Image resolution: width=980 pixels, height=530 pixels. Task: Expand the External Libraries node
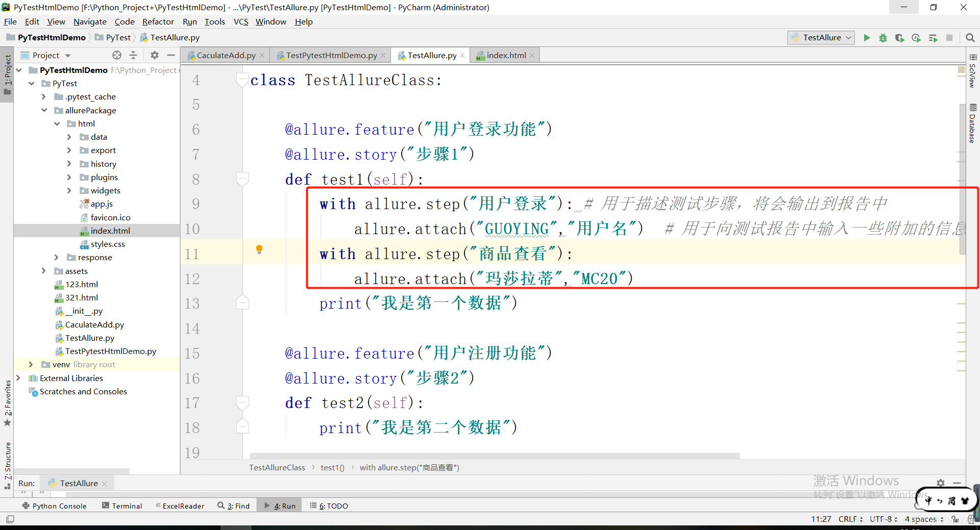coord(18,378)
